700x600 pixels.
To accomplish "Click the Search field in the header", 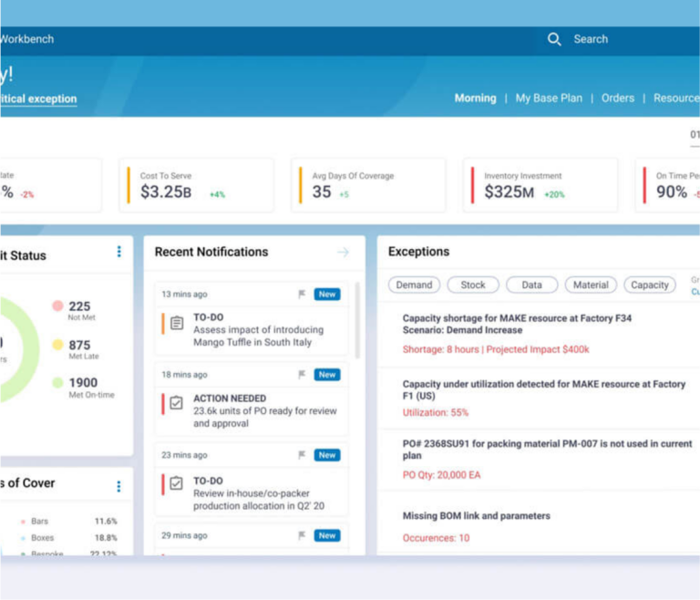I will tap(591, 39).
